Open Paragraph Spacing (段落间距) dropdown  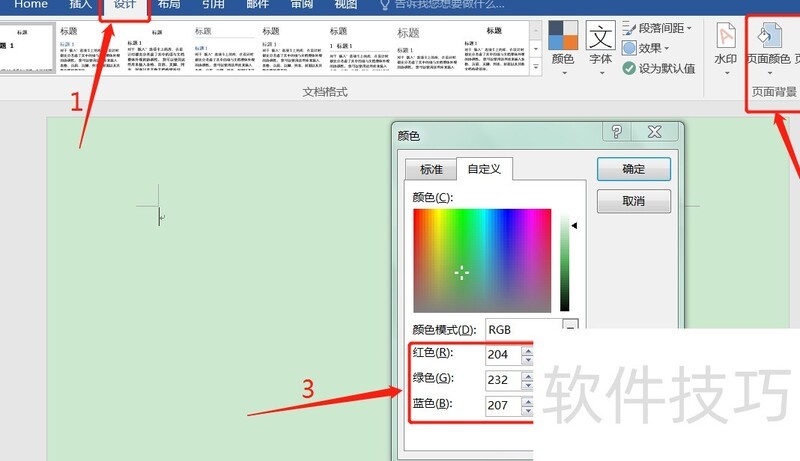pos(657,29)
